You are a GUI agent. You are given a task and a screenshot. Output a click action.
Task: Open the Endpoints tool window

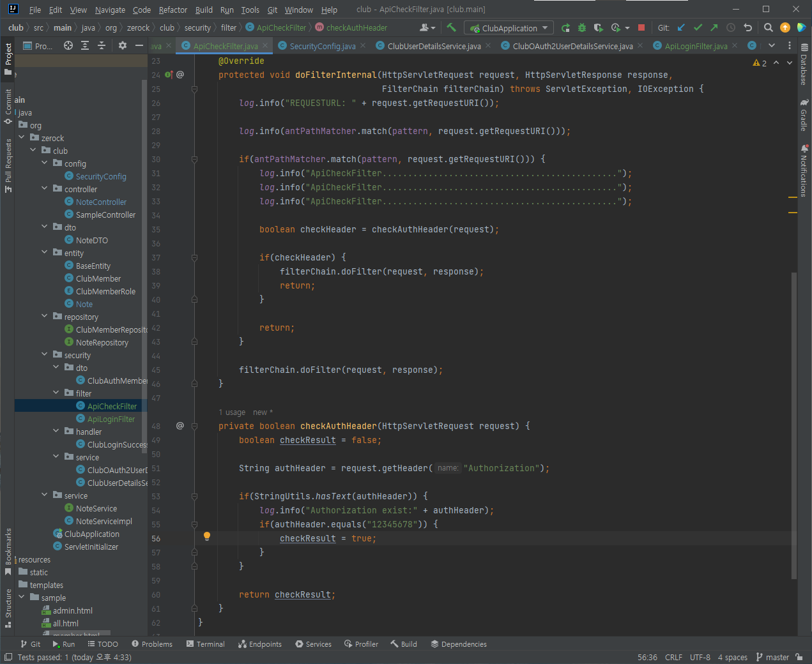[260, 644]
